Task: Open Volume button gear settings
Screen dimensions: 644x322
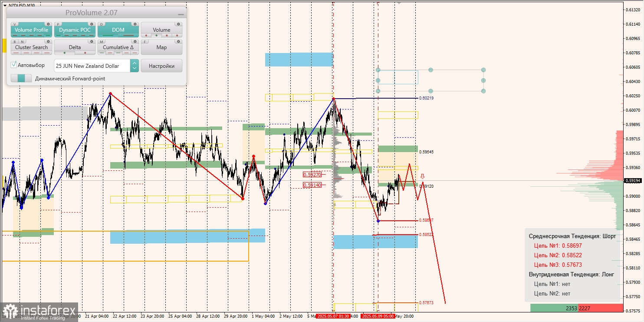Action: click(178, 24)
